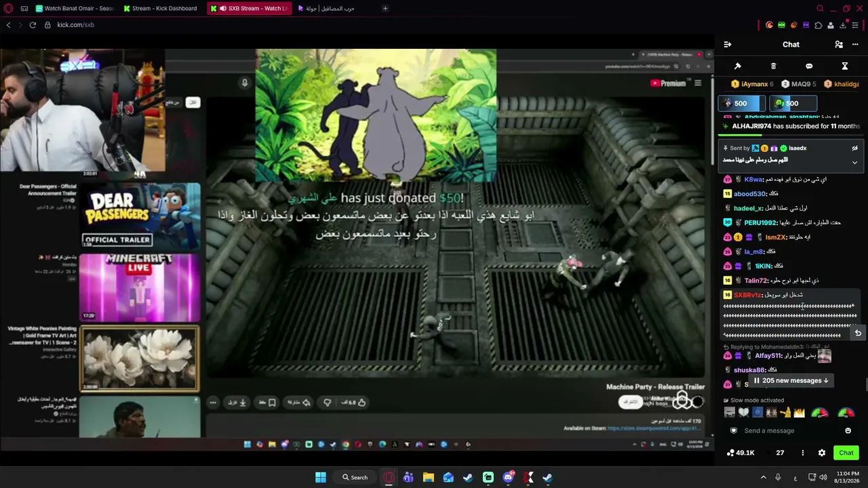Open Discord from the taskbar

pyautogui.click(x=508, y=477)
